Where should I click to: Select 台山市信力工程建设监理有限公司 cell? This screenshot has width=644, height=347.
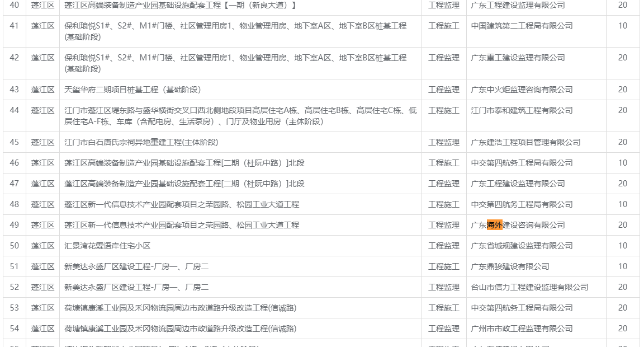coord(529,287)
